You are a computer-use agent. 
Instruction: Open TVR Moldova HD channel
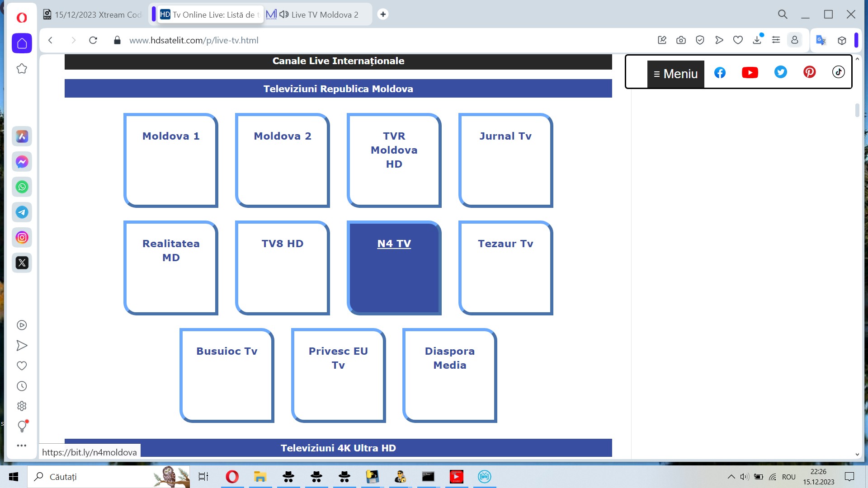(394, 160)
